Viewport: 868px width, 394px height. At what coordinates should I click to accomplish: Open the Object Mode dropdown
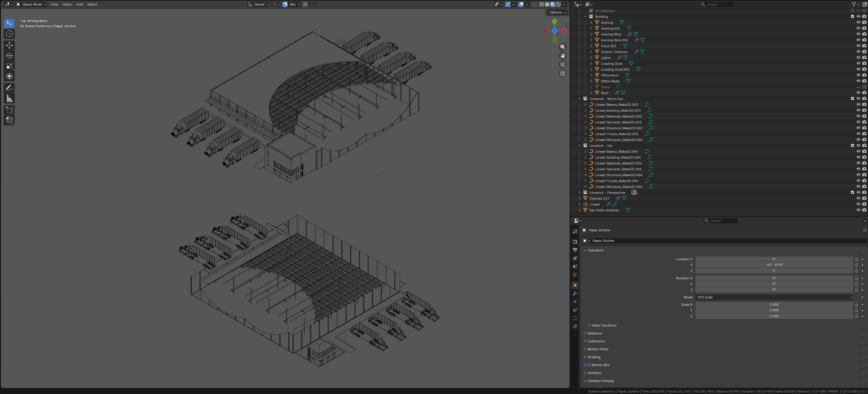(x=32, y=4)
